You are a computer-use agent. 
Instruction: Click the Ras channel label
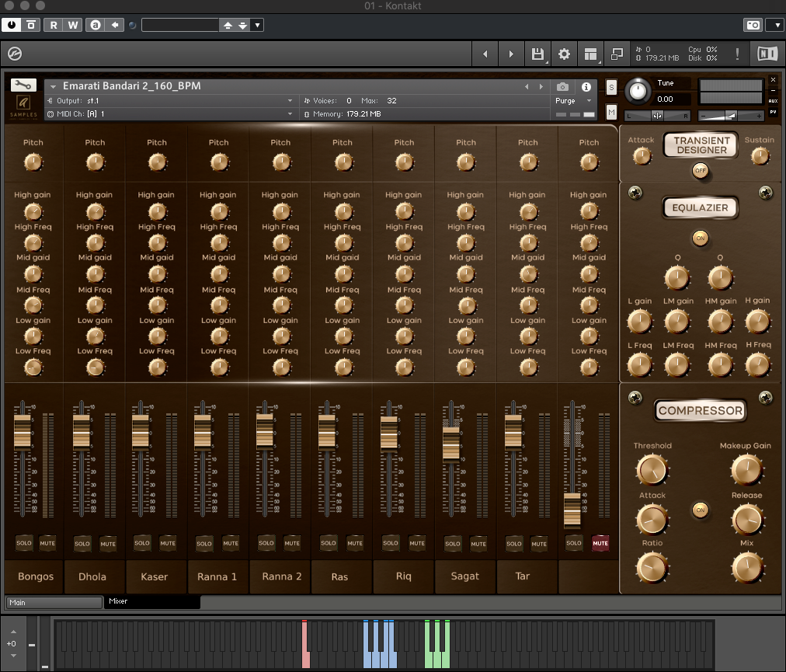click(339, 576)
